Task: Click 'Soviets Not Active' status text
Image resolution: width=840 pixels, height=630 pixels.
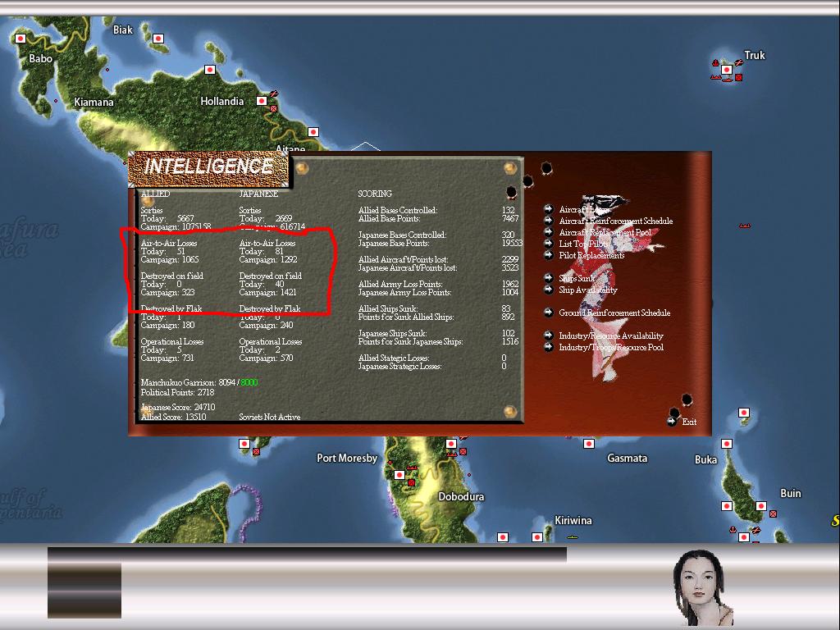Action: [x=269, y=417]
